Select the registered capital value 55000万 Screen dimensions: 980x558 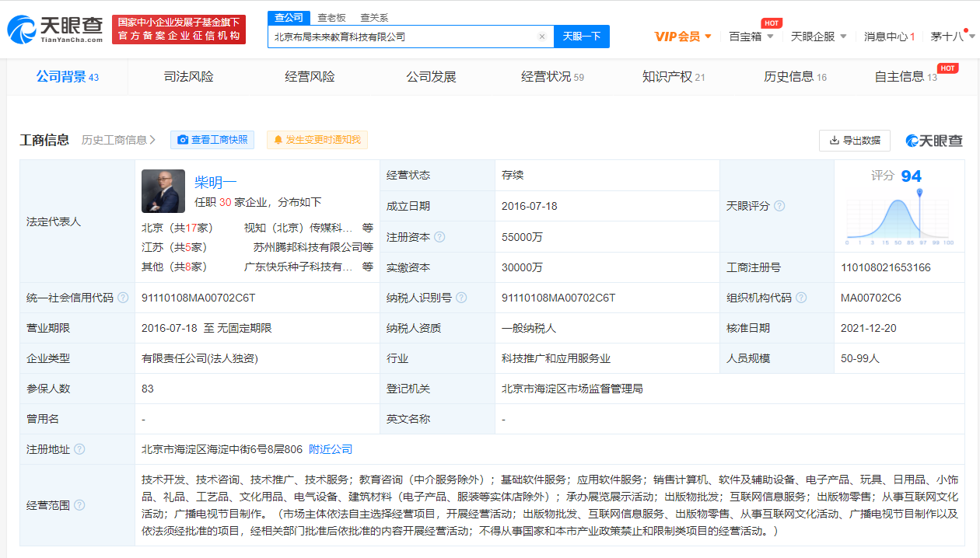pos(522,237)
